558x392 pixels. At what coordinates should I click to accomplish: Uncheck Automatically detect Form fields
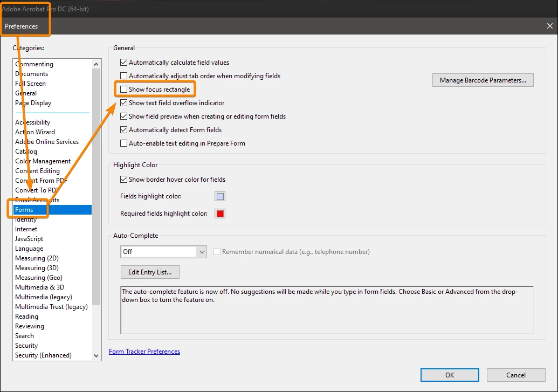[x=123, y=130]
